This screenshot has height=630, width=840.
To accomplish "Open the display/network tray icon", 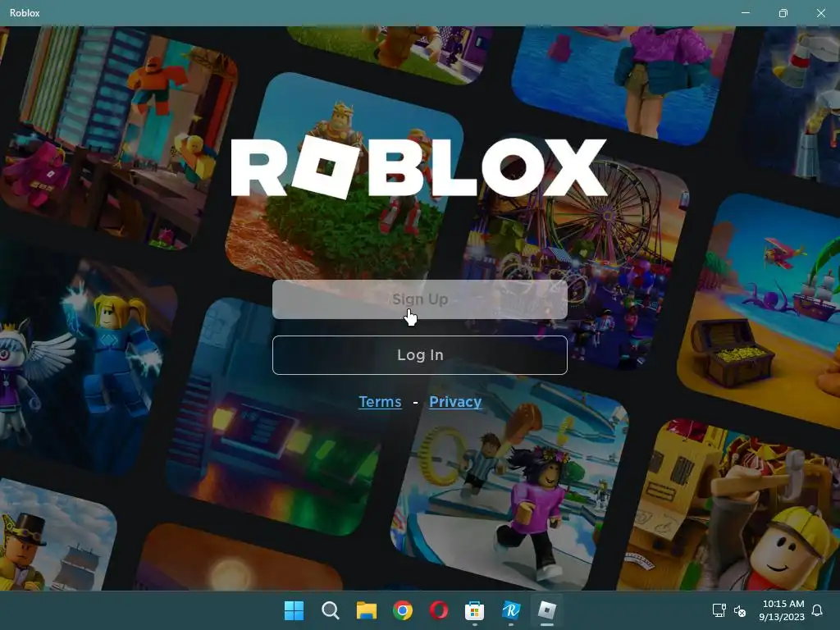I will point(719,610).
